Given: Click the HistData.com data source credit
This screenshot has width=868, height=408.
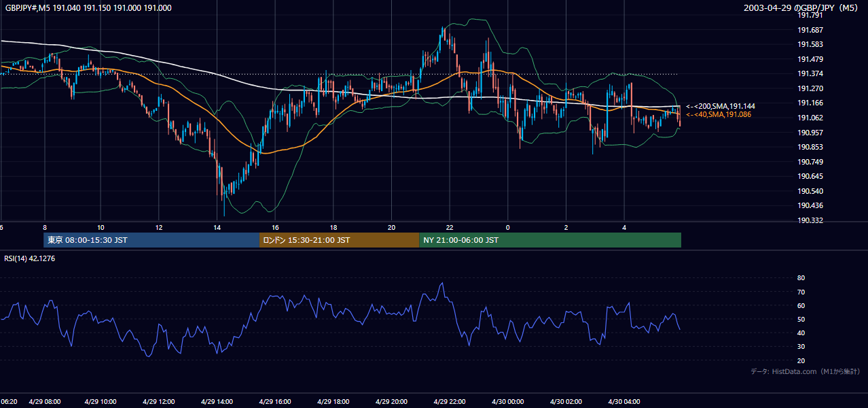Looking at the screenshot, I should click(x=805, y=371).
